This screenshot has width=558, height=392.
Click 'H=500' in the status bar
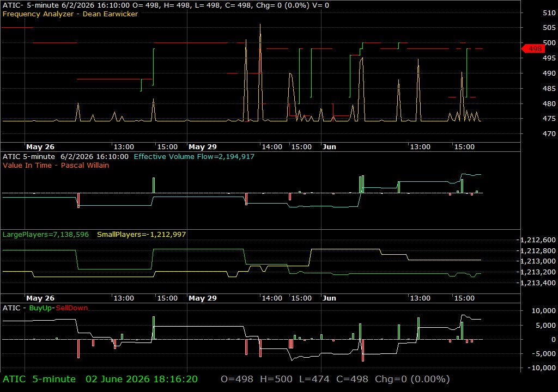coord(276,379)
